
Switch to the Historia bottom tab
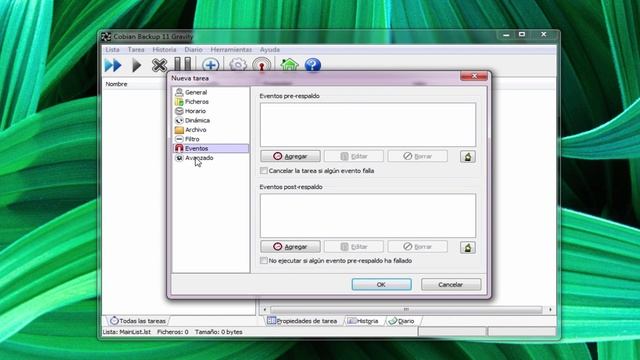363,321
